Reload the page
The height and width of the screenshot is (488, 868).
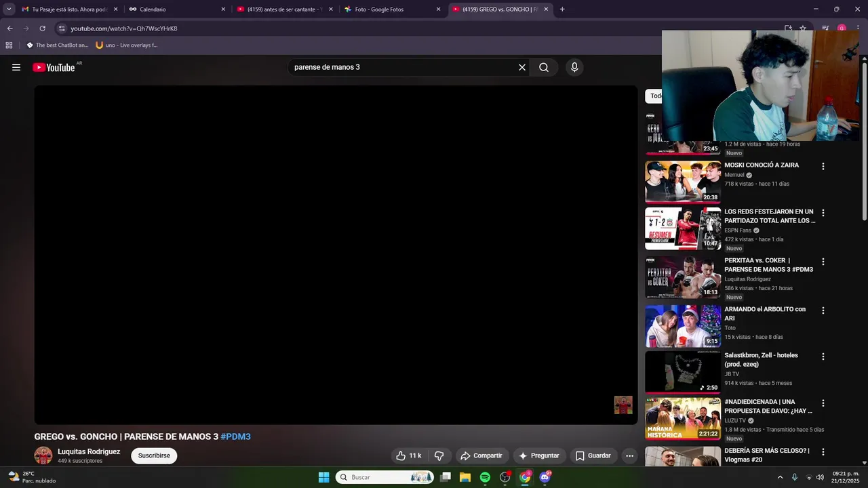[x=42, y=28]
